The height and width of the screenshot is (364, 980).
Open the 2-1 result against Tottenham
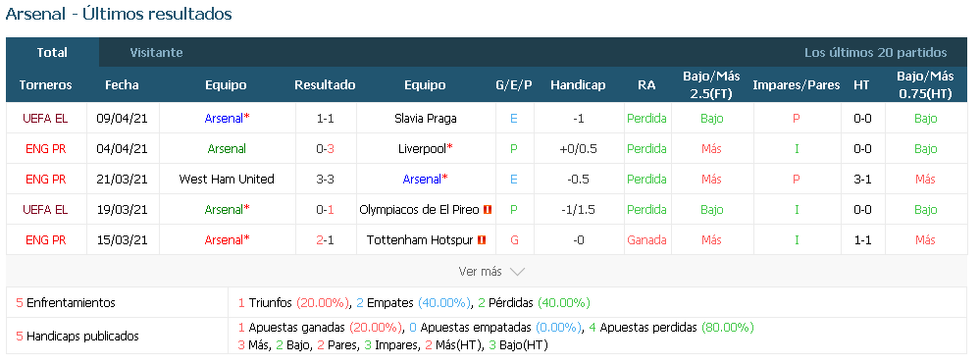325,239
